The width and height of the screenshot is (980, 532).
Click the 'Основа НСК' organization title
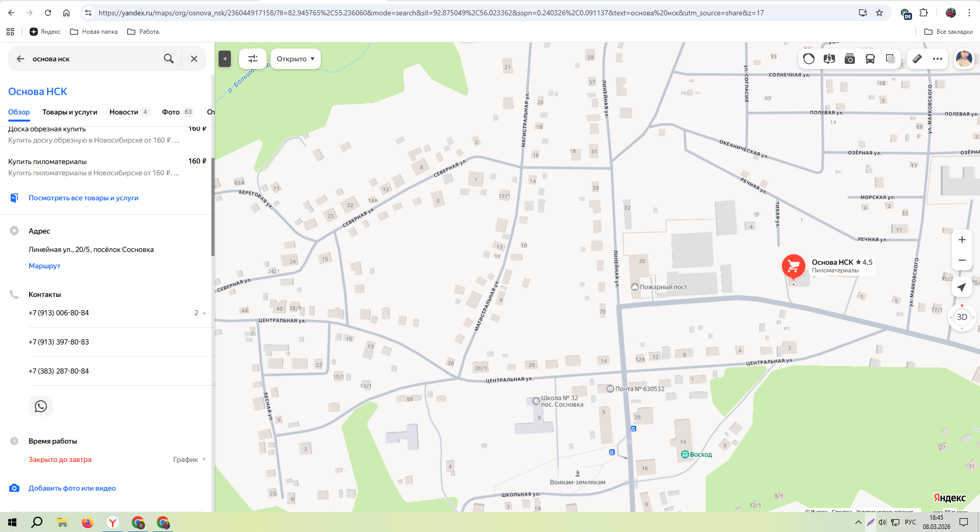(x=38, y=91)
